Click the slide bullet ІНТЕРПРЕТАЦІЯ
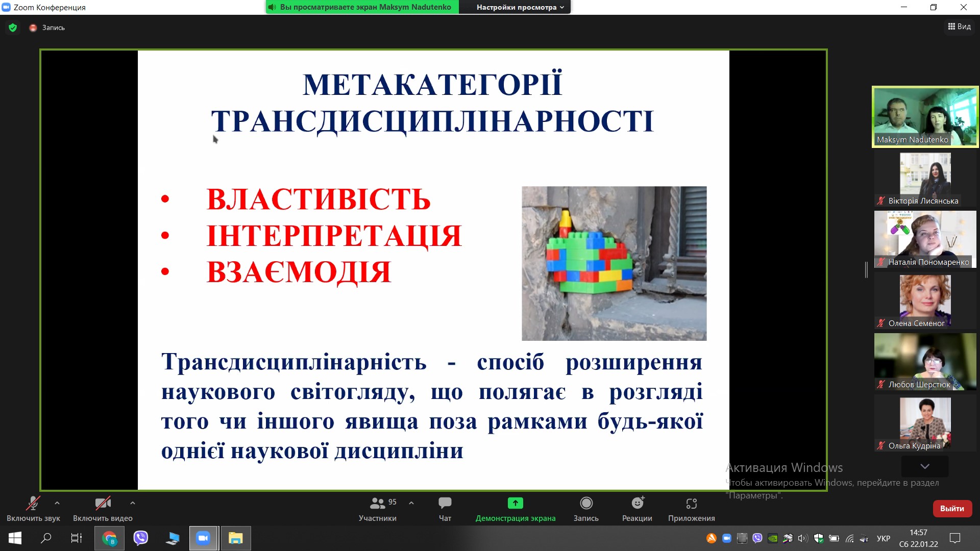This screenshot has height=551, width=980. pyautogui.click(x=334, y=235)
